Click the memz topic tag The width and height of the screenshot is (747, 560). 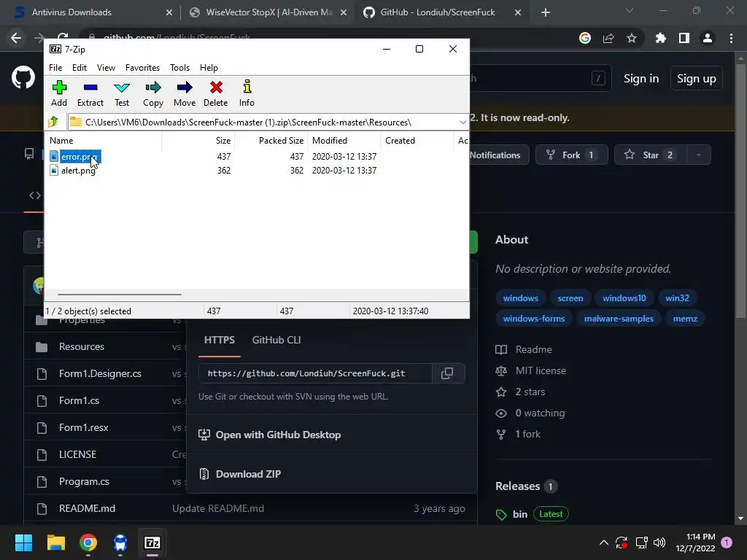[684, 319]
